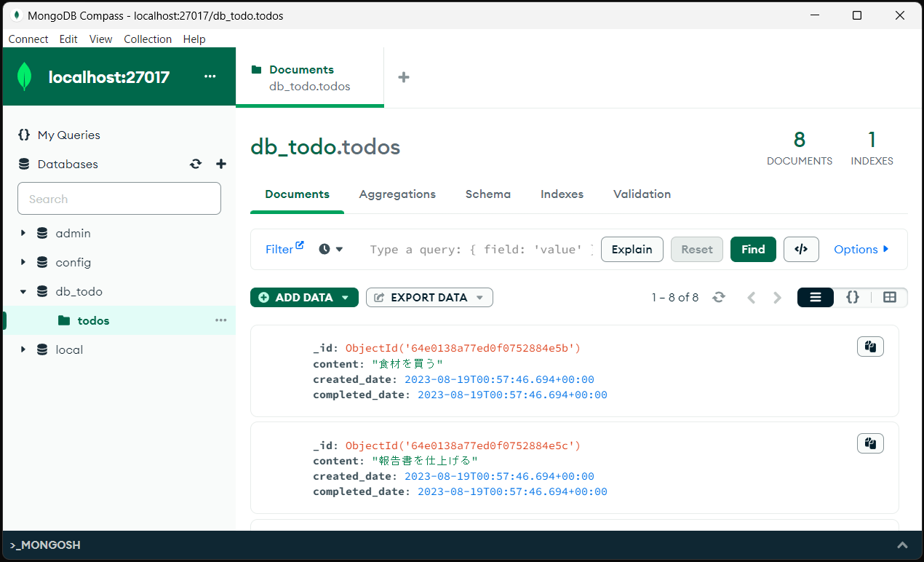Expand the config database tree
This screenshot has width=924, height=562.
pos(23,262)
